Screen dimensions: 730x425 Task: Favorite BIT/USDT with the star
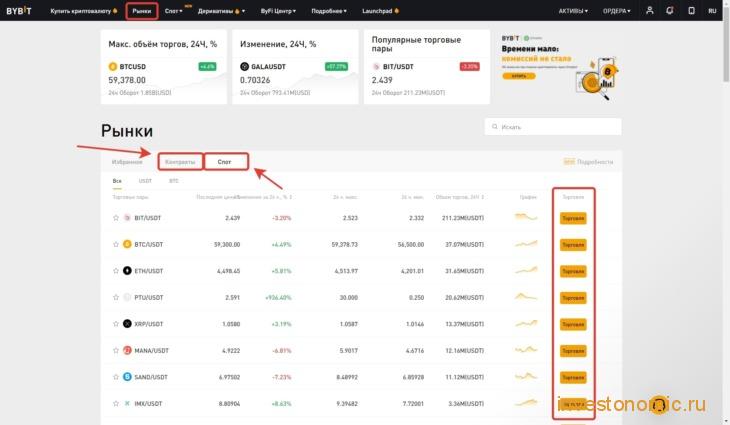(116, 218)
